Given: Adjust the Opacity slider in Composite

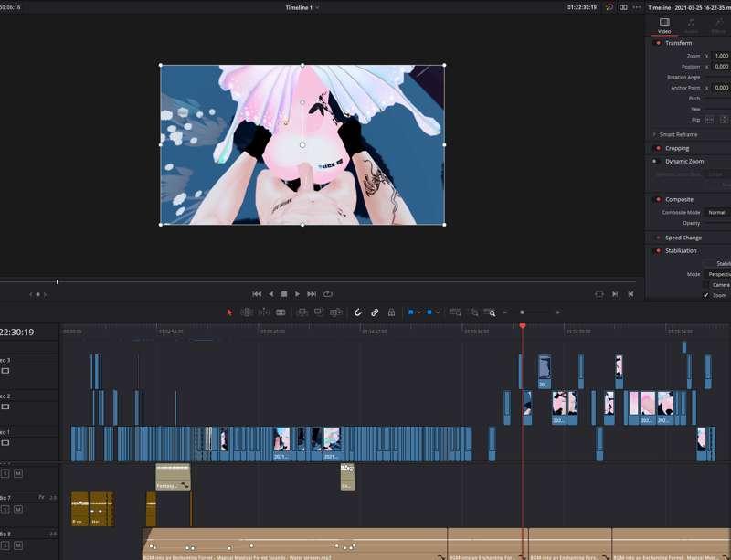Looking at the screenshot, I should click(x=717, y=223).
